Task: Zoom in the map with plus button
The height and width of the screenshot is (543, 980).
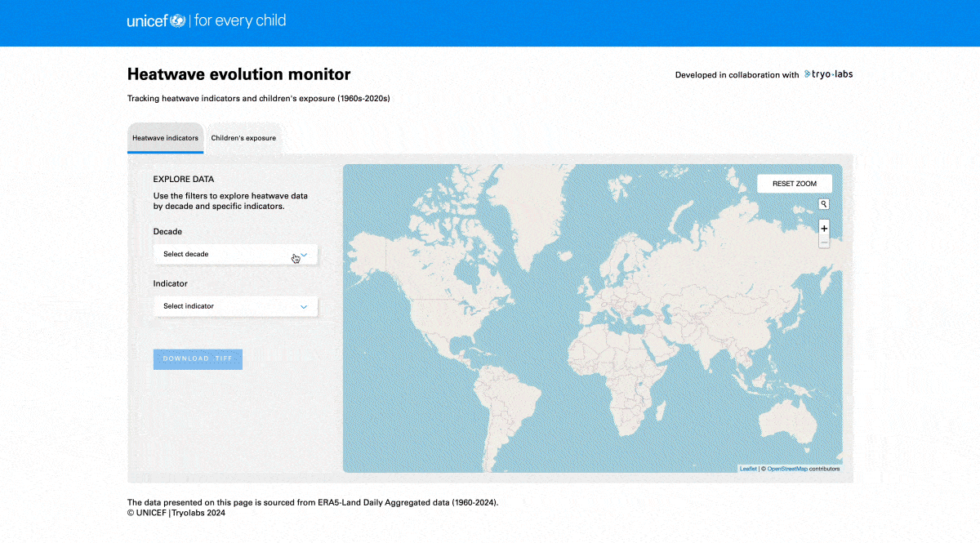Action: click(x=824, y=229)
